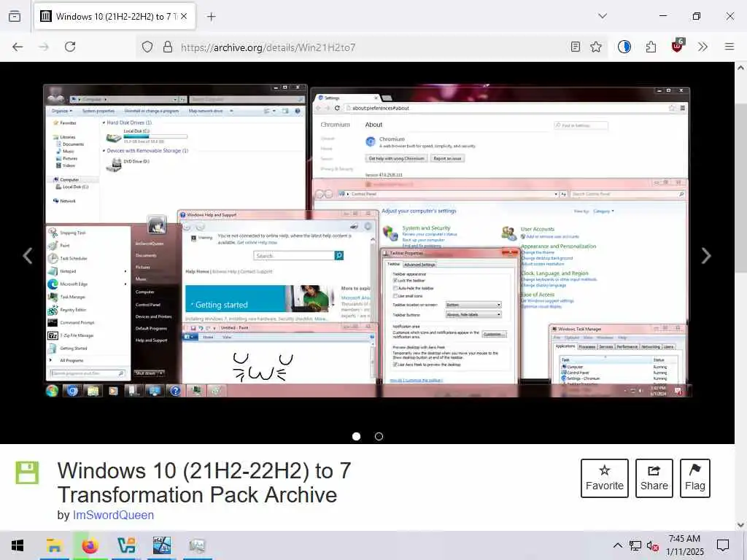The width and height of the screenshot is (747, 560).
Task: Open the Windows Start menu
Action: [x=18, y=545]
